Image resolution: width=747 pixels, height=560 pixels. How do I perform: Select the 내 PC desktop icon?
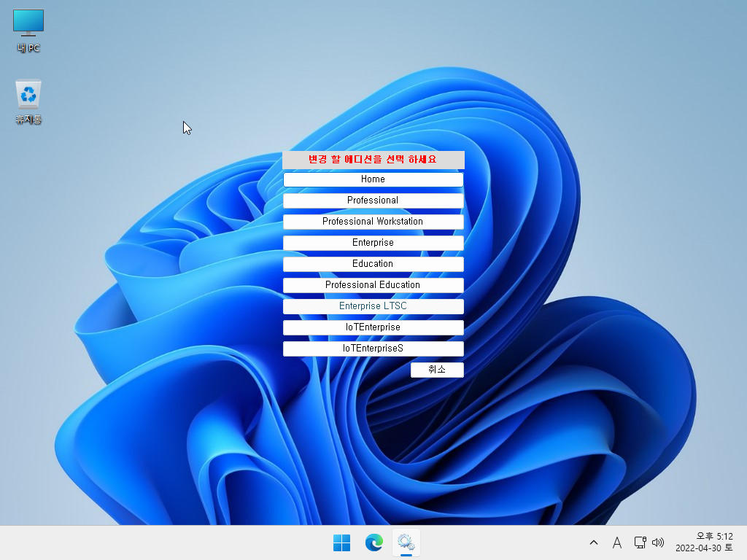(x=28, y=31)
